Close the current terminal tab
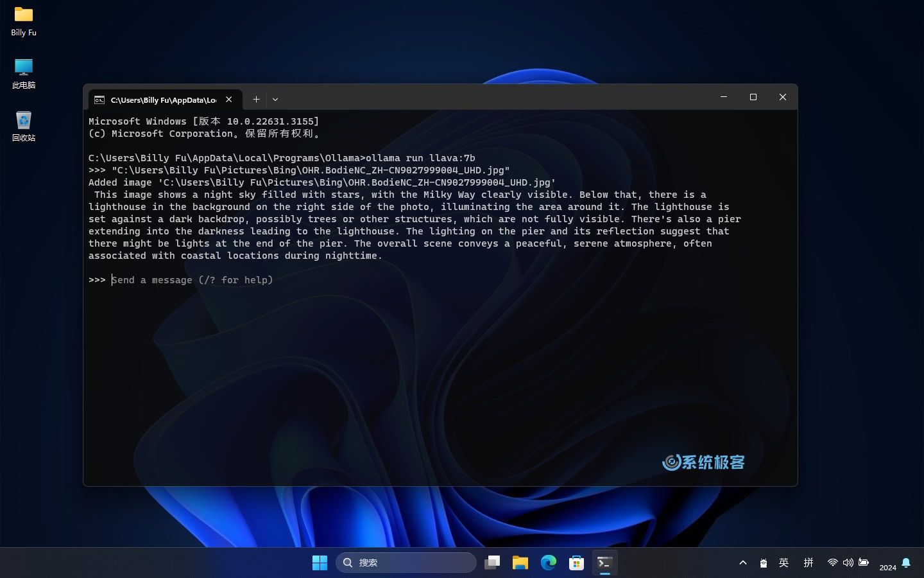This screenshot has height=578, width=924. pos(229,100)
